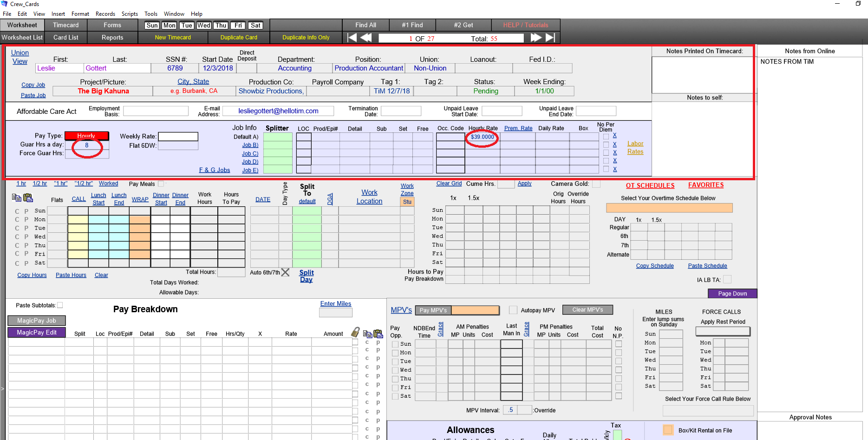Go to the next record arrow

point(536,38)
